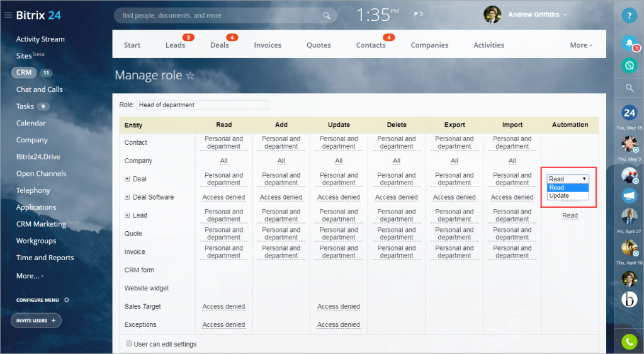Open the black letter b circle icon

click(630, 299)
